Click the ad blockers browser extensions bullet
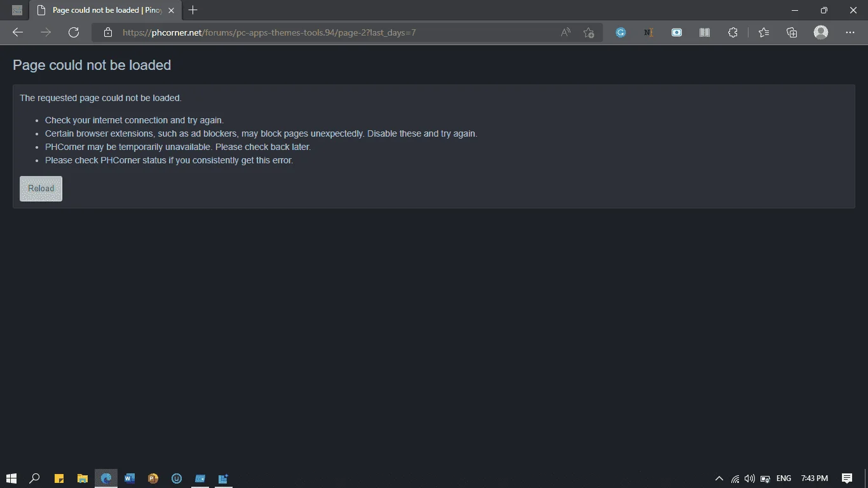Image resolution: width=868 pixels, height=488 pixels. 261,133
